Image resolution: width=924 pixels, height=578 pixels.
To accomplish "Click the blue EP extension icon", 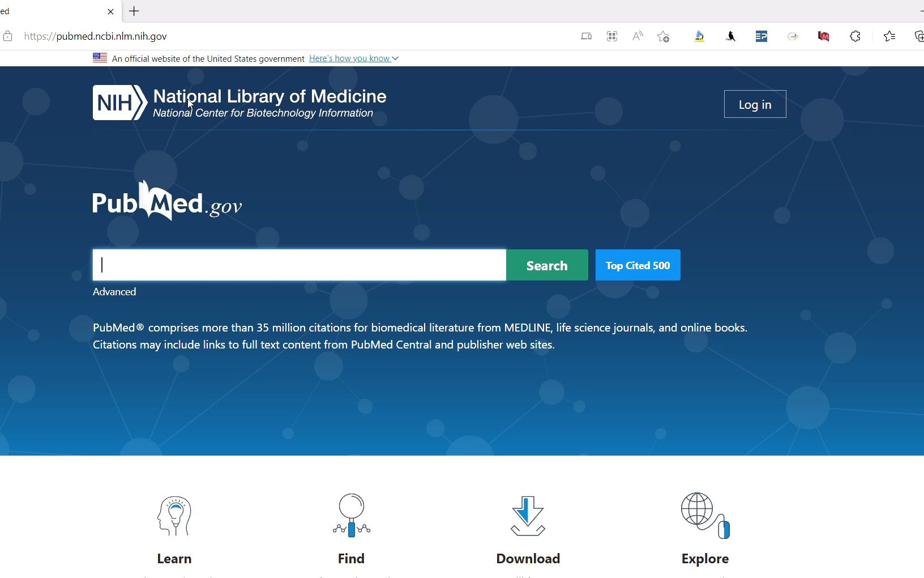I will 762,36.
